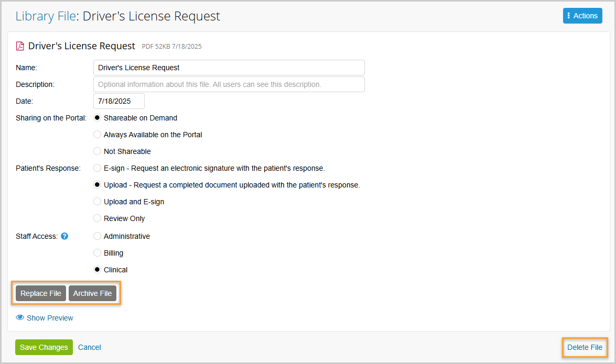
Task: Click the Delete File link
Action: click(x=585, y=347)
